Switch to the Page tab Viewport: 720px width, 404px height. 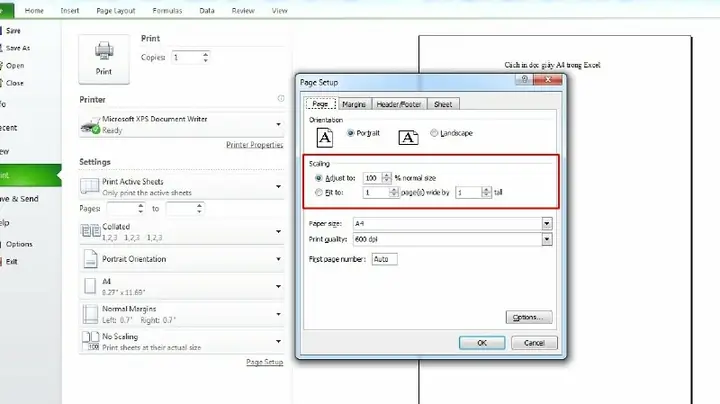point(320,104)
